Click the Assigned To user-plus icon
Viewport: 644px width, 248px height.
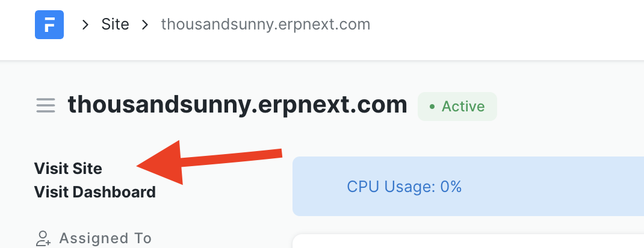pyautogui.click(x=43, y=238)
